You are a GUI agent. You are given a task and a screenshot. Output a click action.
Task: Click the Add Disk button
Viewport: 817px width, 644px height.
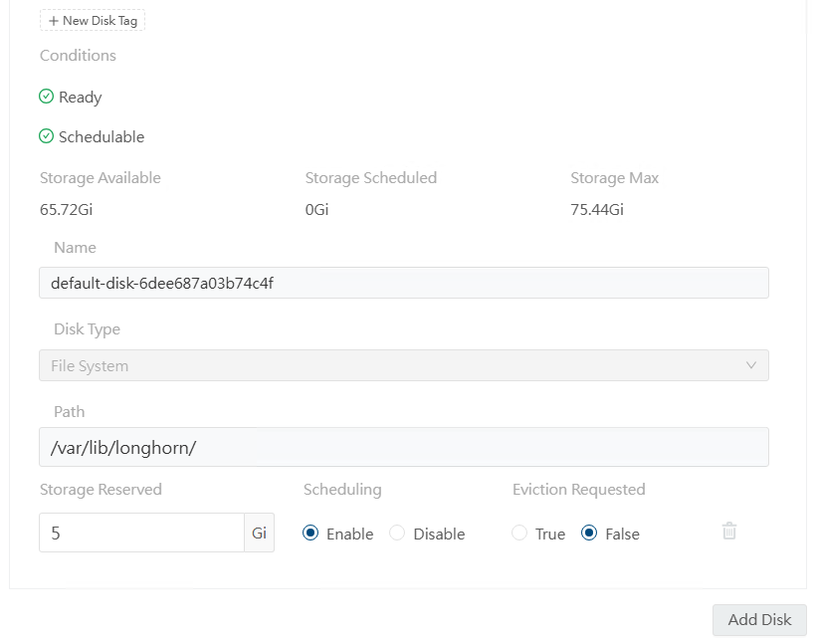click(x=759, y=619)
